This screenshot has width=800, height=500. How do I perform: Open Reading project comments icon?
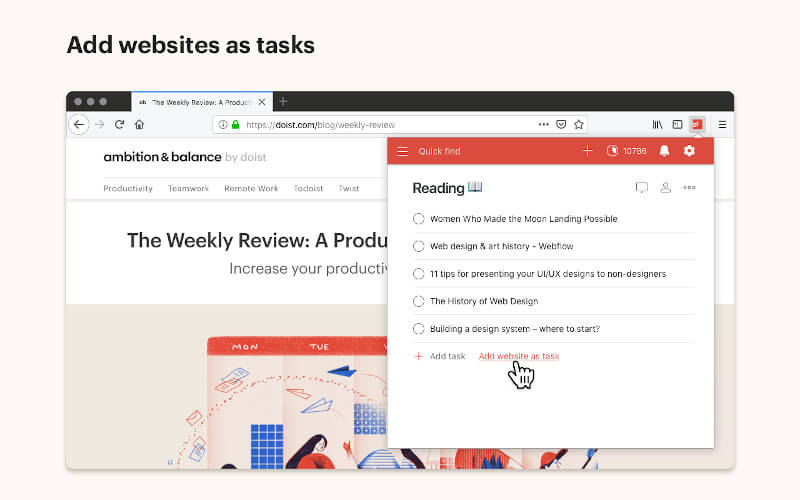[642, 188]
